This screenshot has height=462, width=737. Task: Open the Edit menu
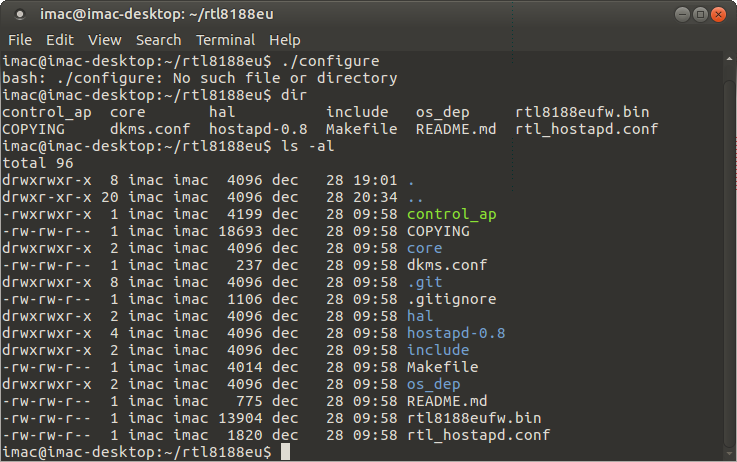point(60,40)
